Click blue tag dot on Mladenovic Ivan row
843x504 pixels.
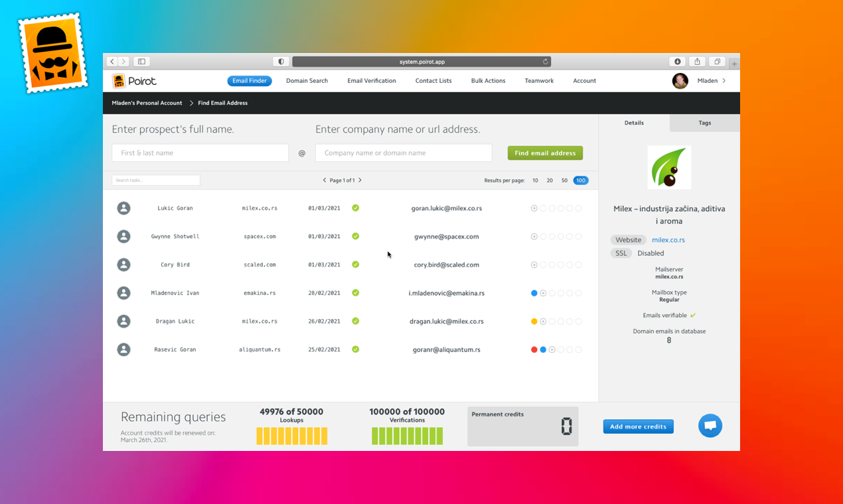534,293
